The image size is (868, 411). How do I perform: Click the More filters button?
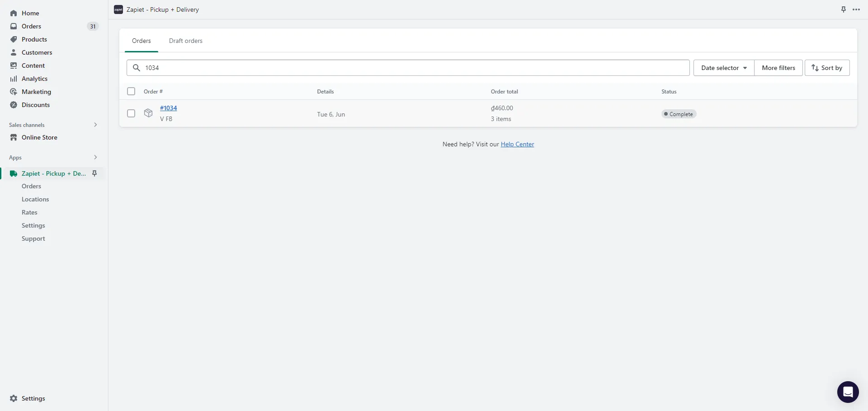pyautogui.click(x=778, y=68)
